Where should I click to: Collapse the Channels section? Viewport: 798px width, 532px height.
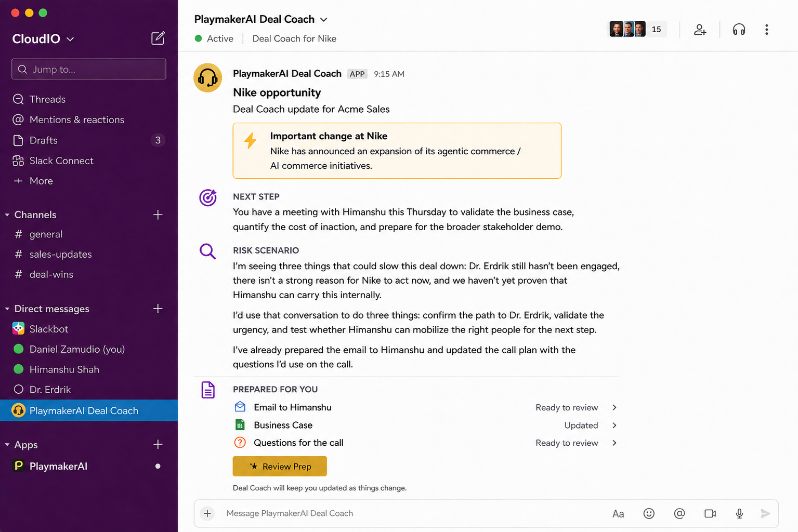7,215
